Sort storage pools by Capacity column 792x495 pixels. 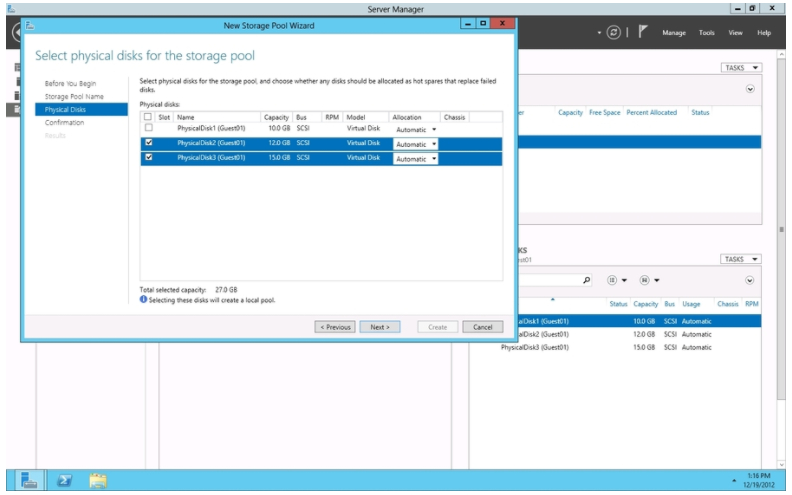click(x=570, y=113)
